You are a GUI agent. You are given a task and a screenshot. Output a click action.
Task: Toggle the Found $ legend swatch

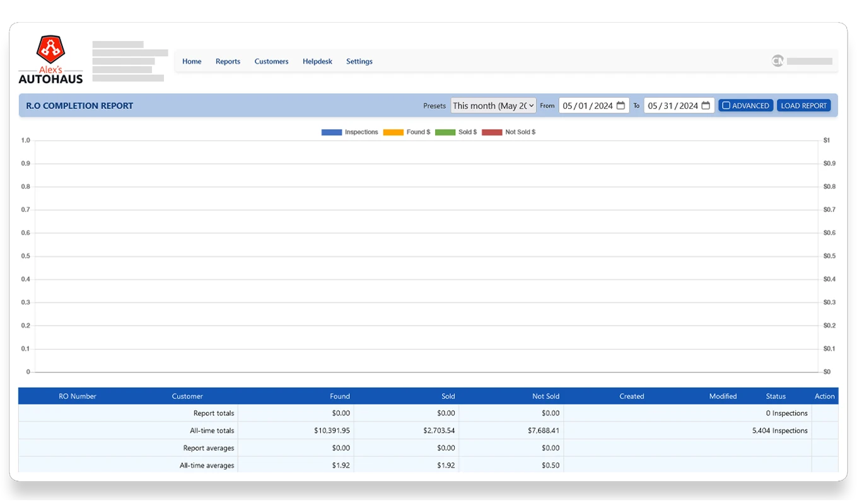click(393, 132)
